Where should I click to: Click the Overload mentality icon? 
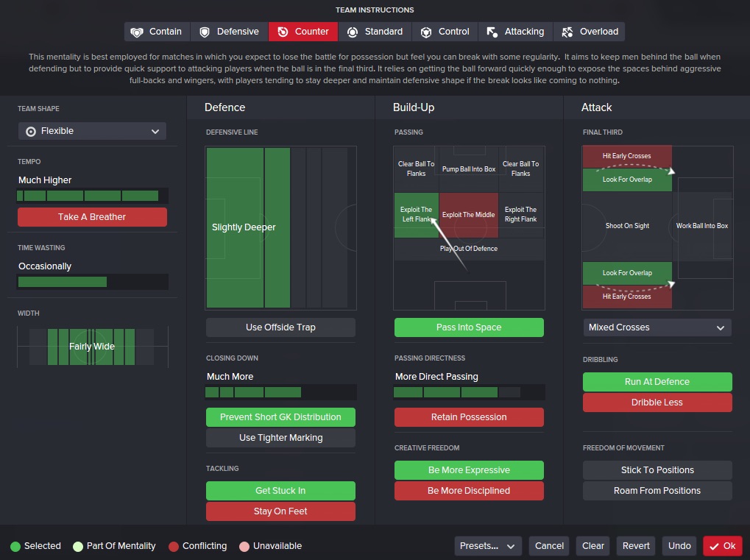pos(567,32)
